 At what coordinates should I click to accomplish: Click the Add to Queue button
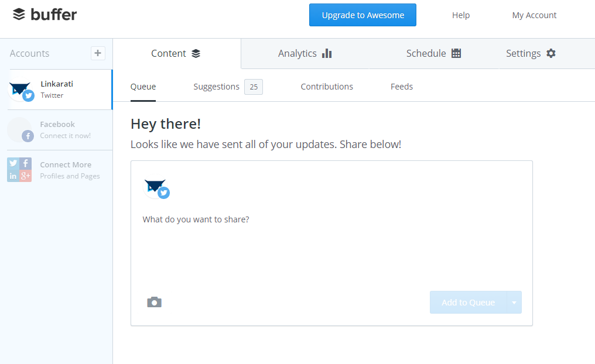pyautogui.click(x=469, y=302)
